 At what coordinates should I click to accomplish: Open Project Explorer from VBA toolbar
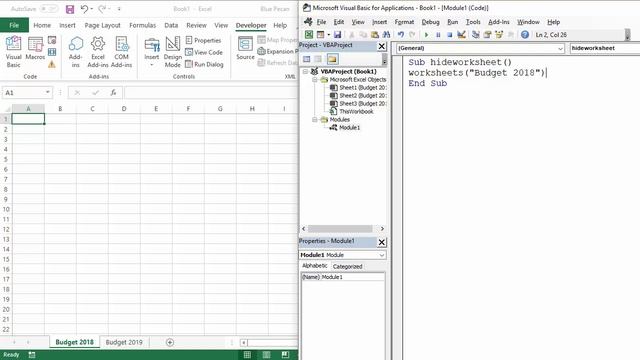pos(476,35)
